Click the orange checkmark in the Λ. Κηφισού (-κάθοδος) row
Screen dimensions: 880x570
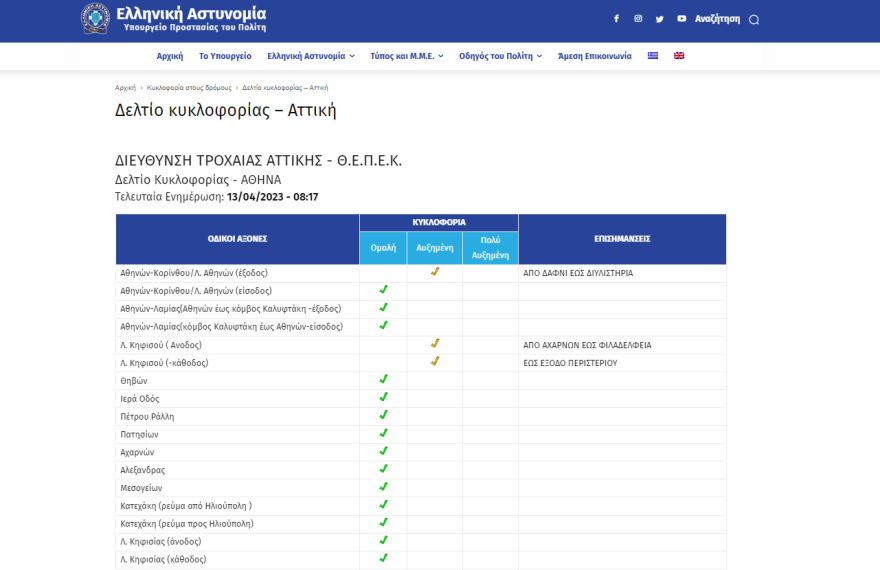[435, 361]
